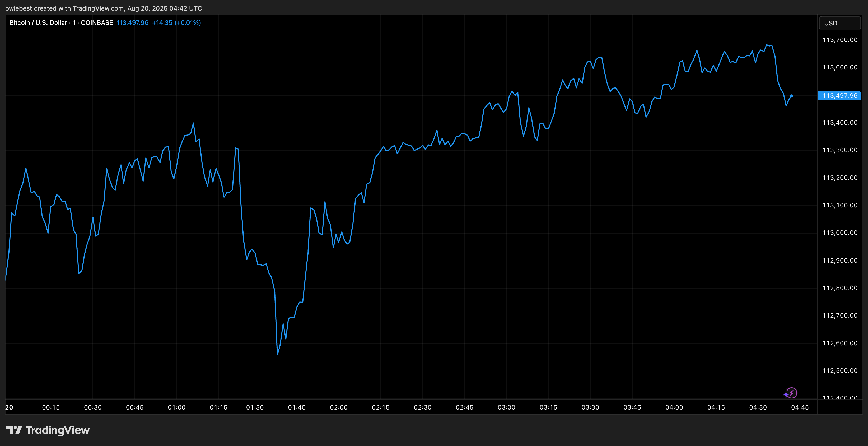The height and width of the screenshot is (446, 868).
Task: Click the COINBASE exchange label
Action: pos(97,22)
